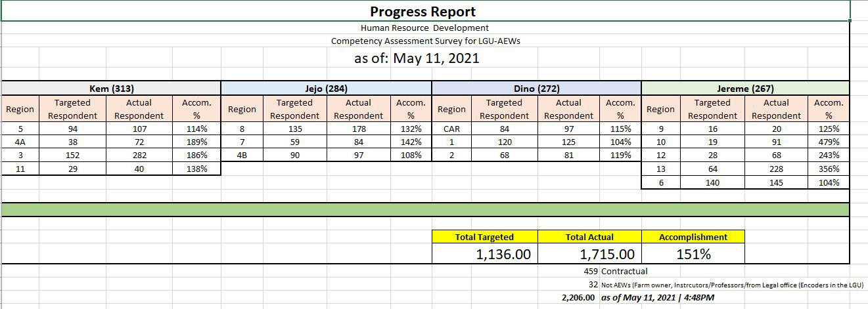Select the region "4A" cell

[20, 142]
